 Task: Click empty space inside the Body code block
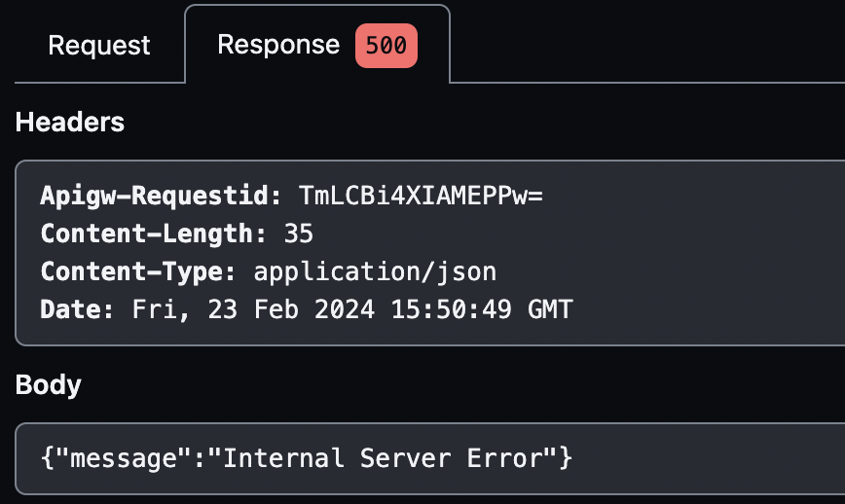(711, 457)
